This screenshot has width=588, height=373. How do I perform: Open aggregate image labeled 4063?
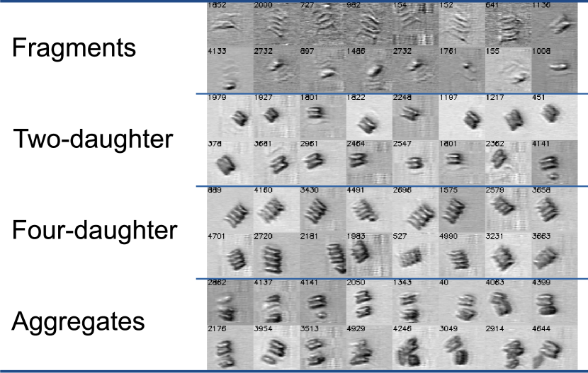click(x=508, y=302)
